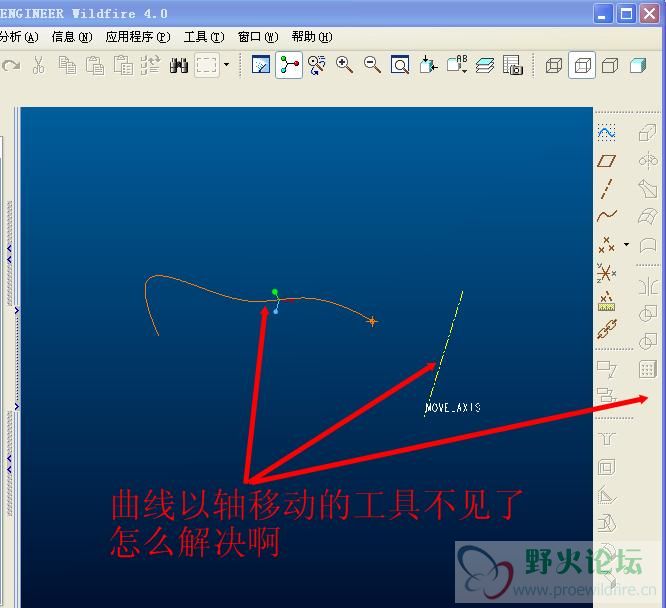Click the greyed Revolve tool
This screenshot has height=608, width=666.
click(x=648, y=161)
